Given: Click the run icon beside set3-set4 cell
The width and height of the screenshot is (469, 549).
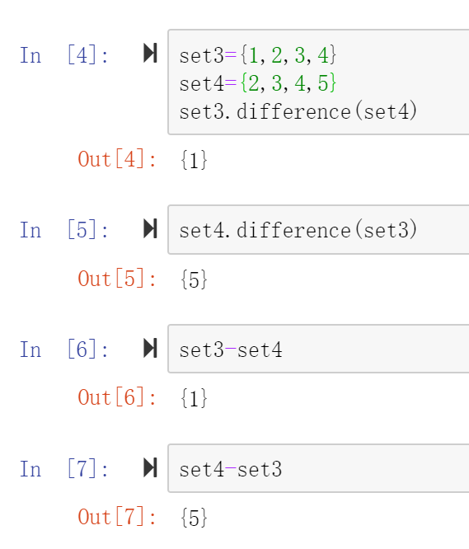Looking at the screenshot, I should [x=150, y=348].
